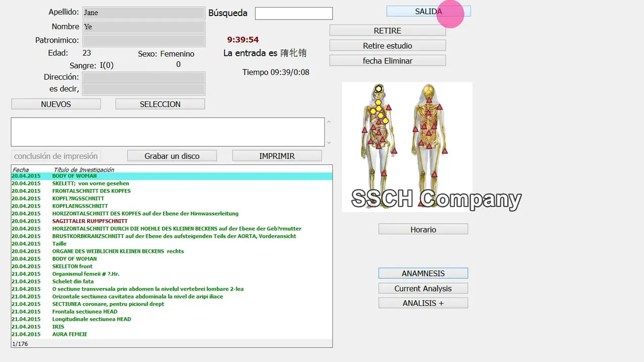Select the 'SKELETT; von vorne gesehen' row
Screen dimensions: 644x362
(x=172, y=184)
